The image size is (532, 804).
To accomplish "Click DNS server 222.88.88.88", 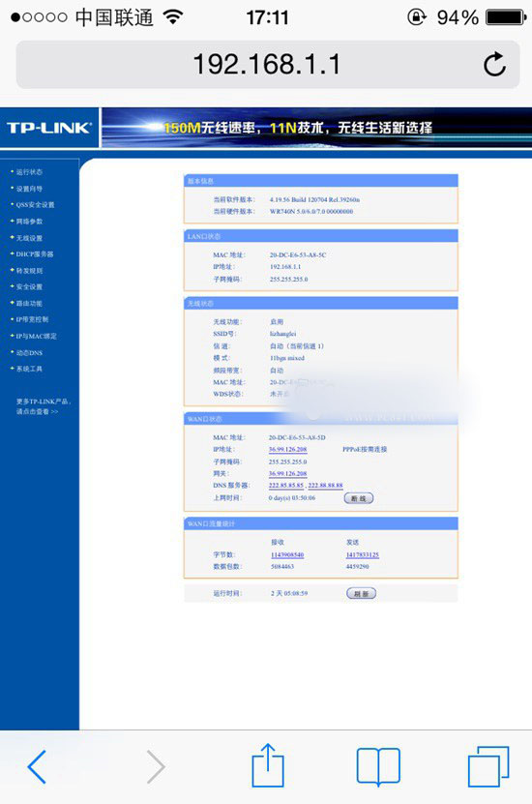I will point(325,485).
